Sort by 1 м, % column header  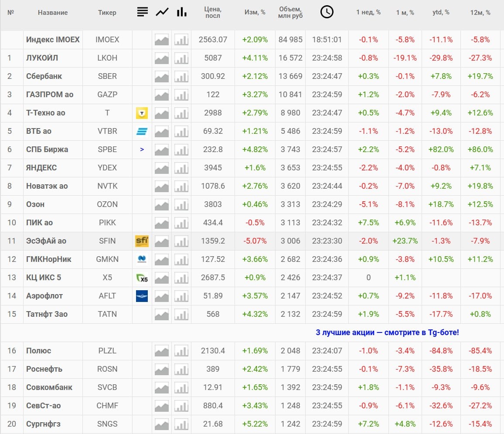(405, 13)
